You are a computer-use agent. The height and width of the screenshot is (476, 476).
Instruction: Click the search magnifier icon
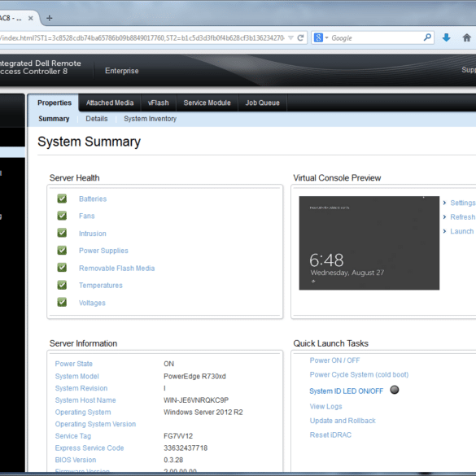[427, 37]
